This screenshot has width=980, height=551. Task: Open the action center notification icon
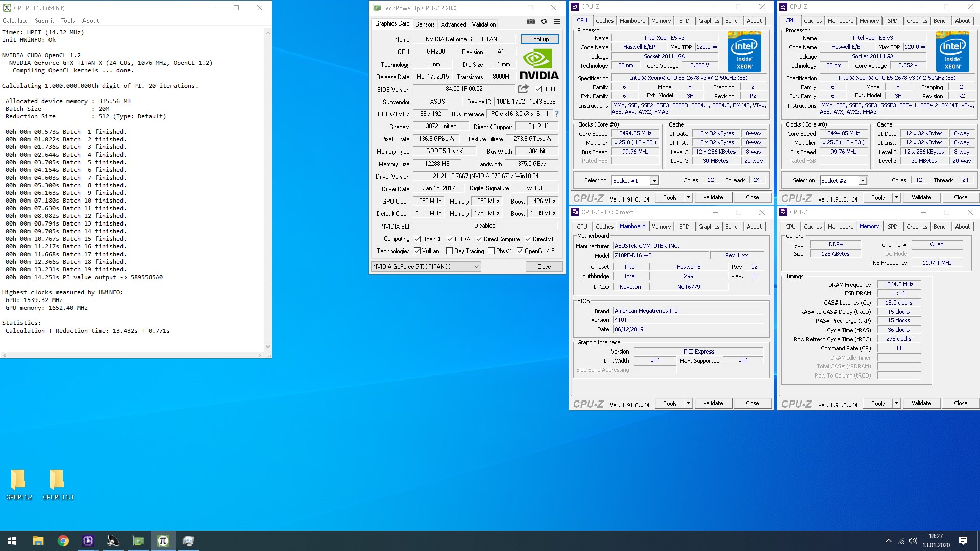click(x=963, y=541)
